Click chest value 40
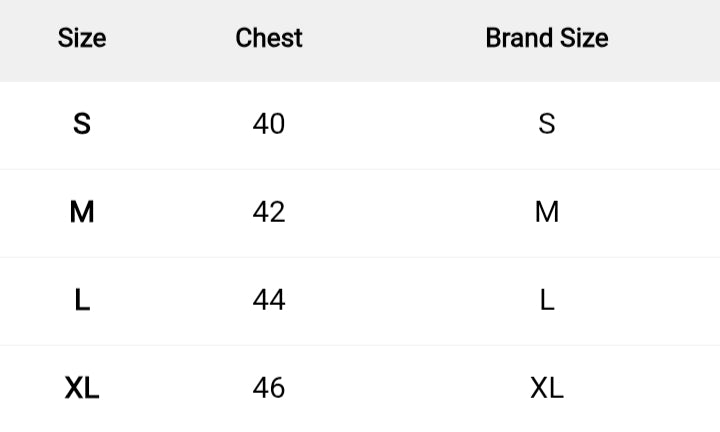Image resolution: width=720 pixels, height=432 pixels. point(269,124)
